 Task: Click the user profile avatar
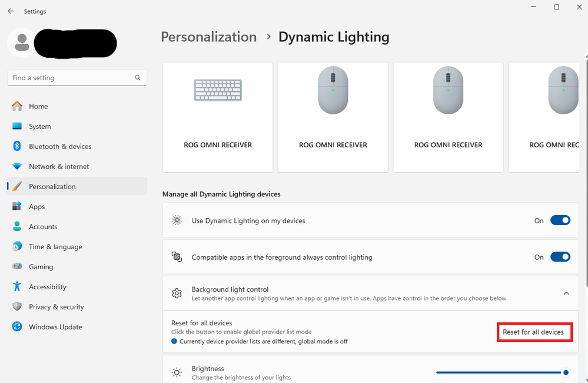click(x=22, y=43)
